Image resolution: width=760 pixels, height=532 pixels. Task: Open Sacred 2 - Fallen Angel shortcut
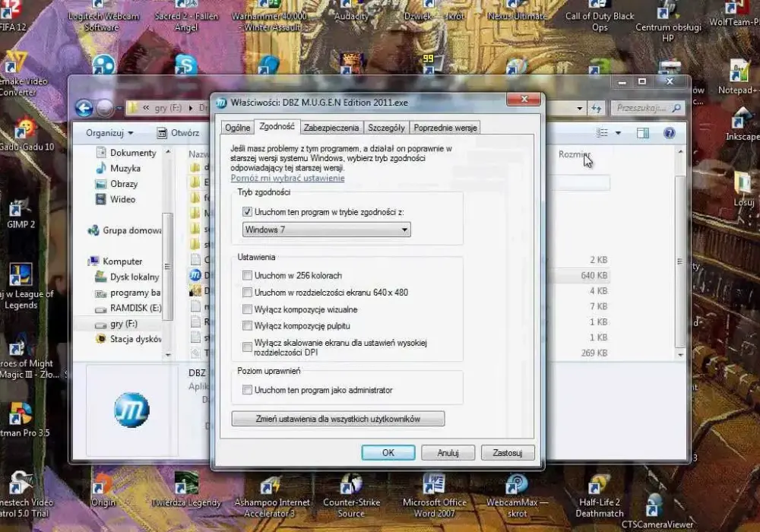pyautogui.click(x=187, y=17)
